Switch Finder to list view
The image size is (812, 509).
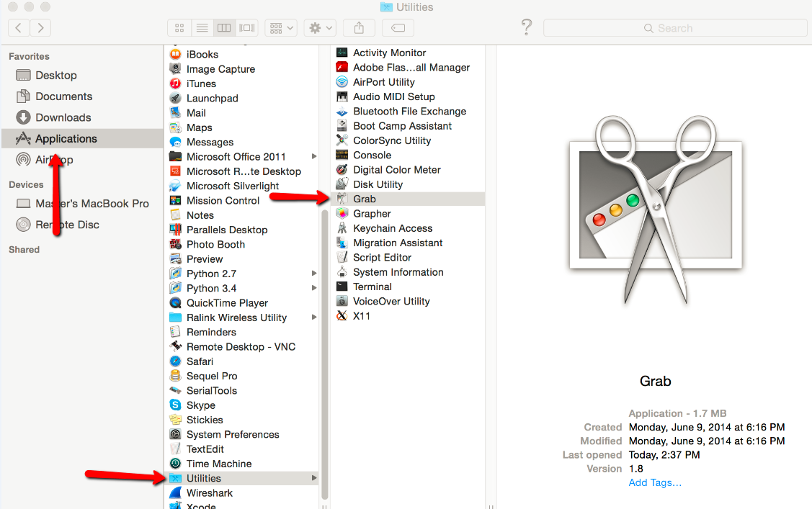point(202,28)
